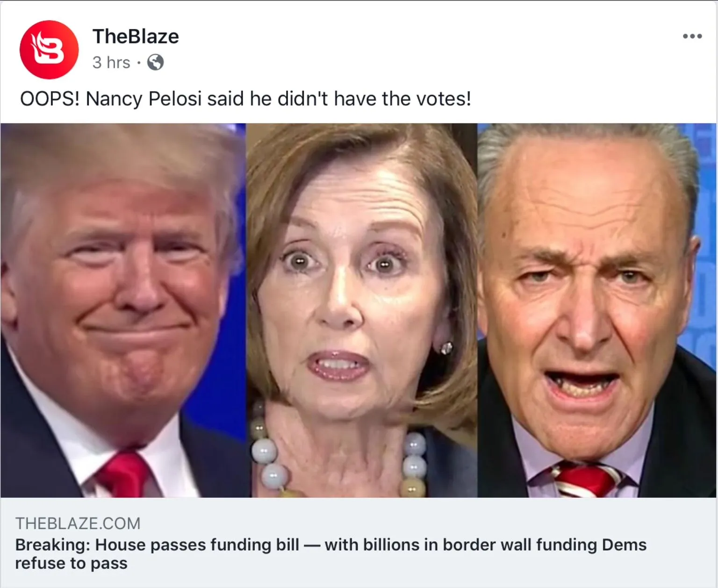Click 'border wall funding Dems' headline text

(545, 545)
